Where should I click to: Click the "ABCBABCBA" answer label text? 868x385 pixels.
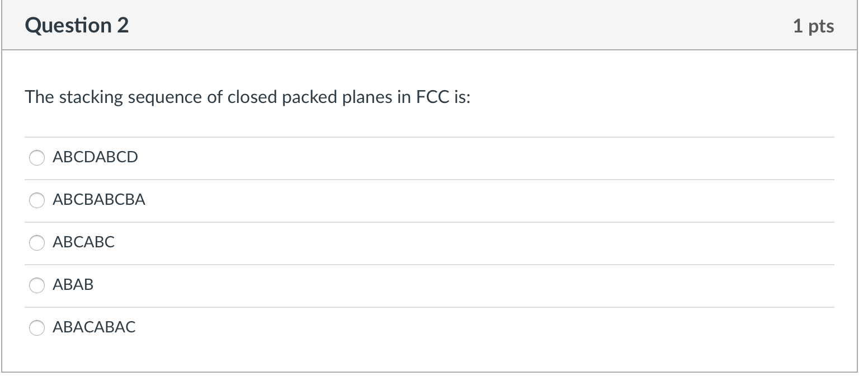99,200
